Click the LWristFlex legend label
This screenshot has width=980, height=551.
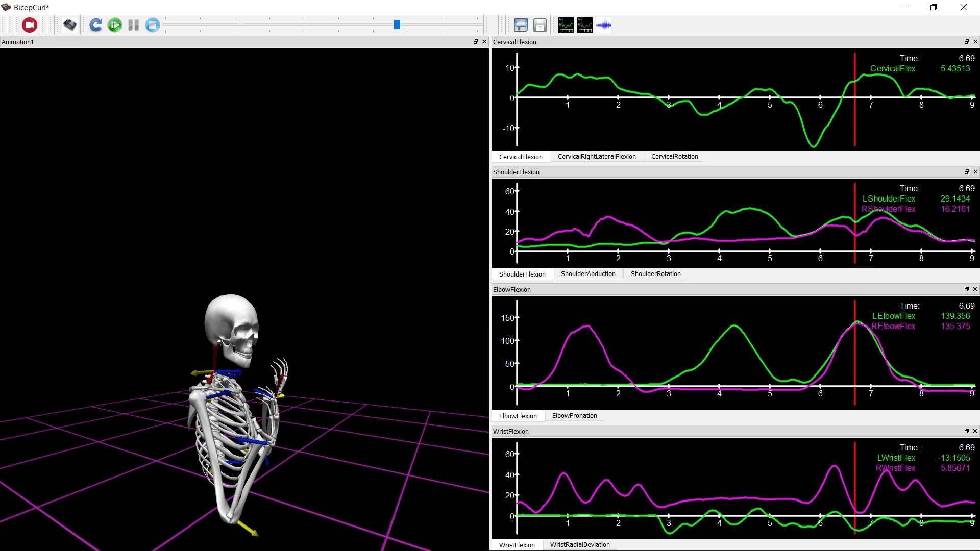pos(896,458)
